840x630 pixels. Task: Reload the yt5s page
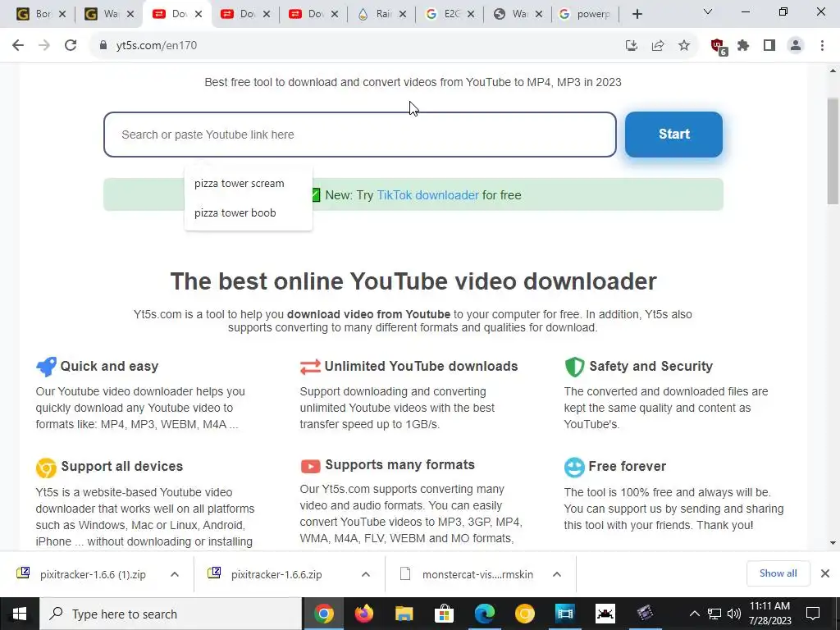[71, 46]
